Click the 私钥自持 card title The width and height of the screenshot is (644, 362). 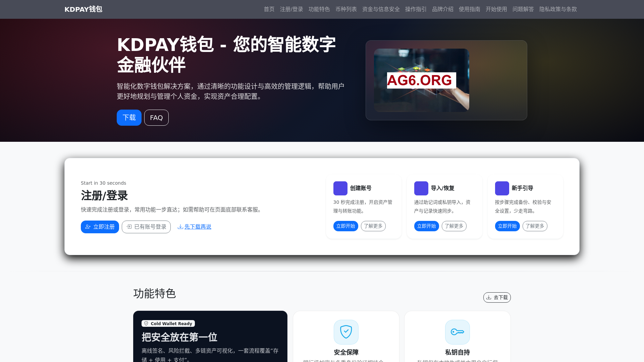click(x=458, y=353)
